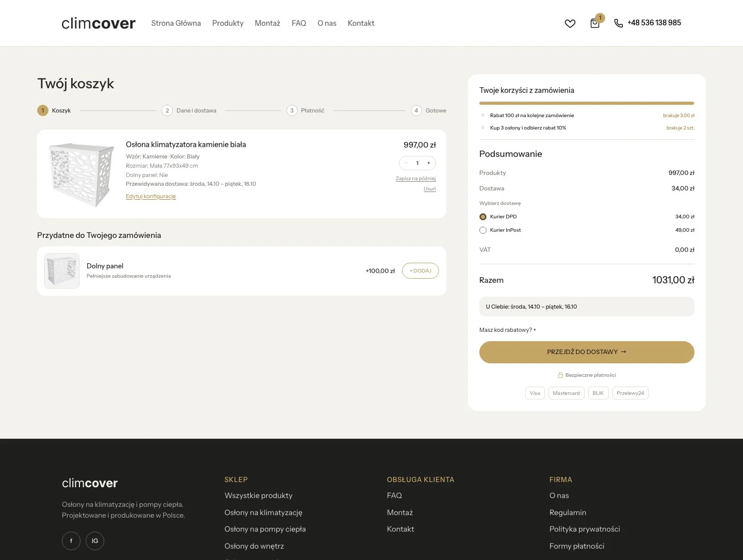
Task: Open Polityka prywatności footer link
Action: 585,529
